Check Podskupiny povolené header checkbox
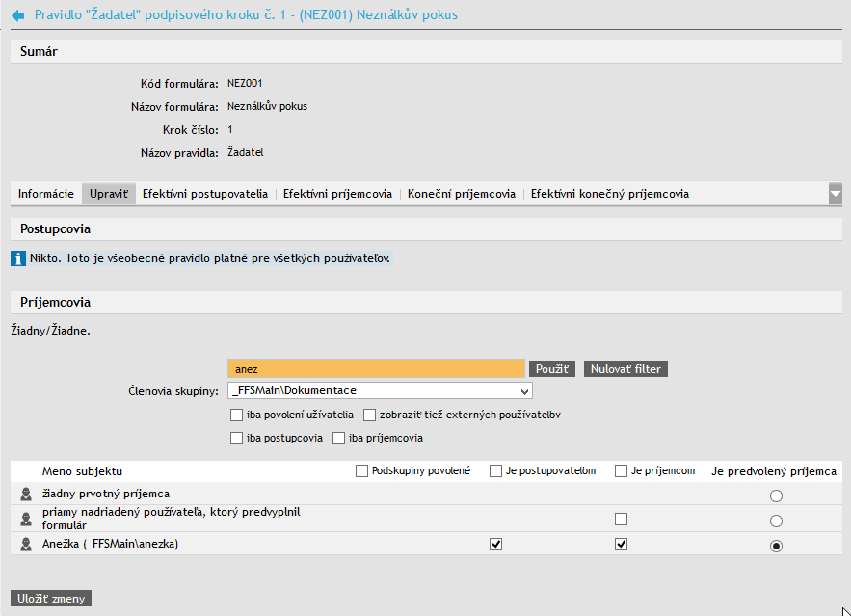Viewport: 851px width, 616px height. point(362,471)
